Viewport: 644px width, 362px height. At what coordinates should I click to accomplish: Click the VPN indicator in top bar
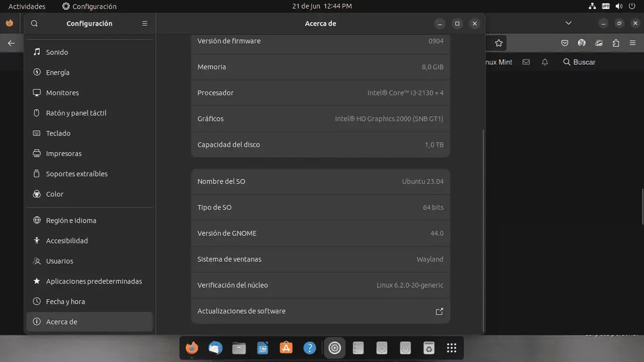click(606, 7)
